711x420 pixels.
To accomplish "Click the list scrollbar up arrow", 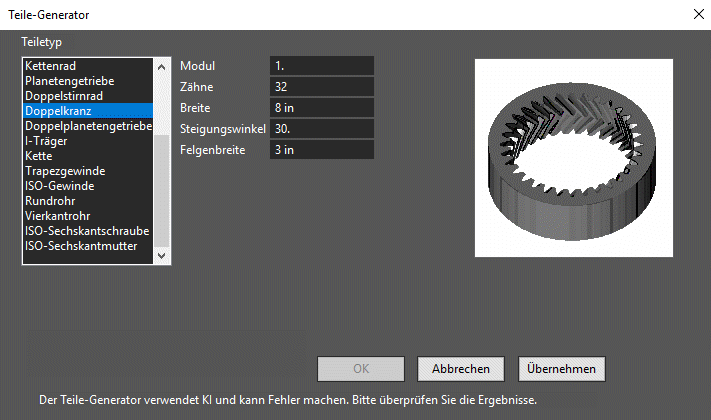I will [x=161, y=67].
